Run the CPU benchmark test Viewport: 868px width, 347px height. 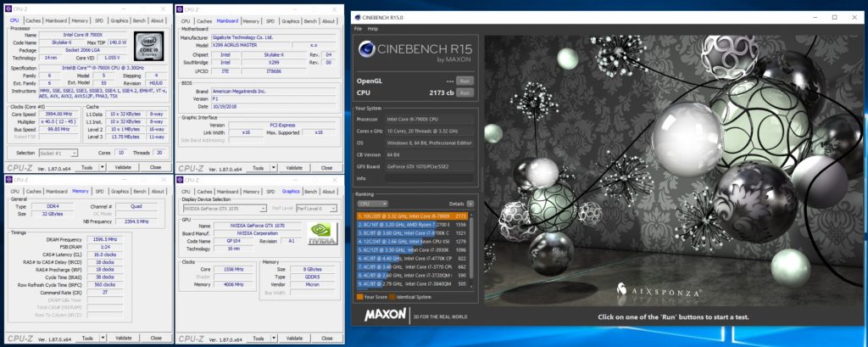(x=465, y=92)
